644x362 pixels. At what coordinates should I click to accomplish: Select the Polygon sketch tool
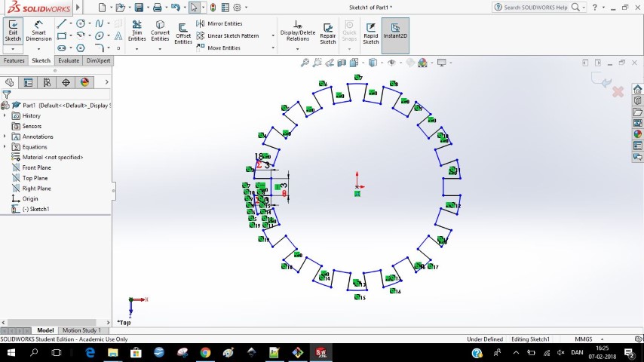(x=81, y=48)
